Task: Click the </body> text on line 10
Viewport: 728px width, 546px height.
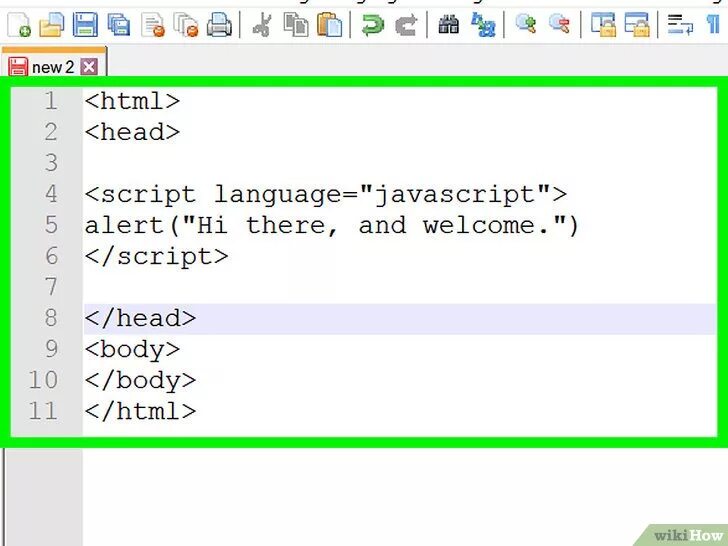Action: [x=140, y=381]
